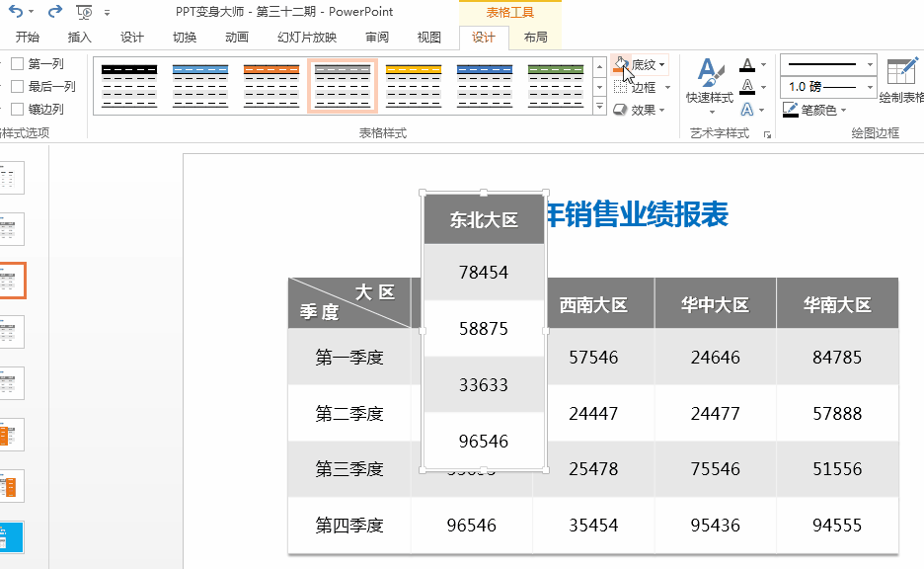The height and width of the screenshot is (569, 924).
Task: Open the pen weight 1.0磅 dropdown
Action: click(827, 86)
